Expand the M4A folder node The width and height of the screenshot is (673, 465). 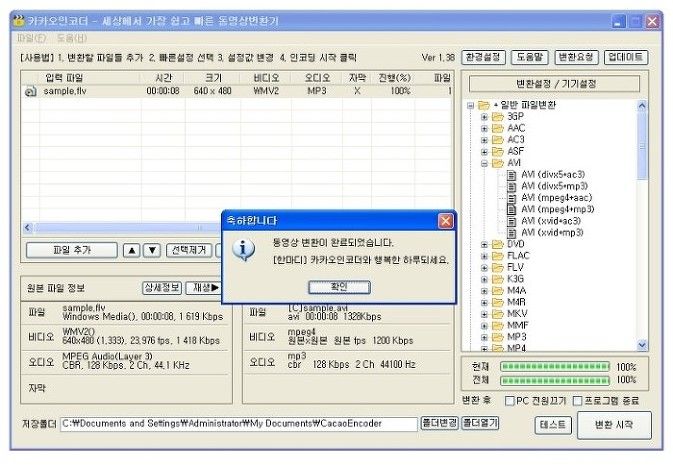click(x=484, y=291)
